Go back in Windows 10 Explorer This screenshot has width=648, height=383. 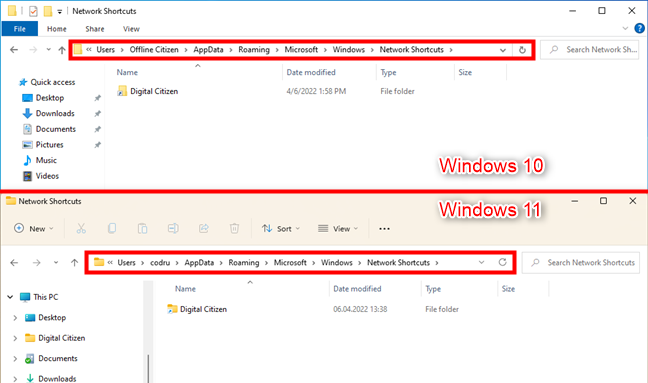(x=14, y=50)
